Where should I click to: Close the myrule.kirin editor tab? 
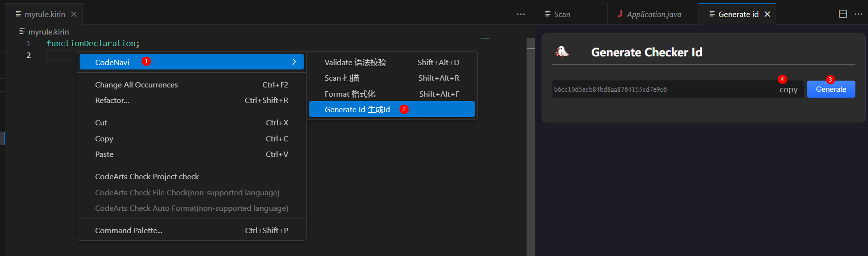[74, 14]
